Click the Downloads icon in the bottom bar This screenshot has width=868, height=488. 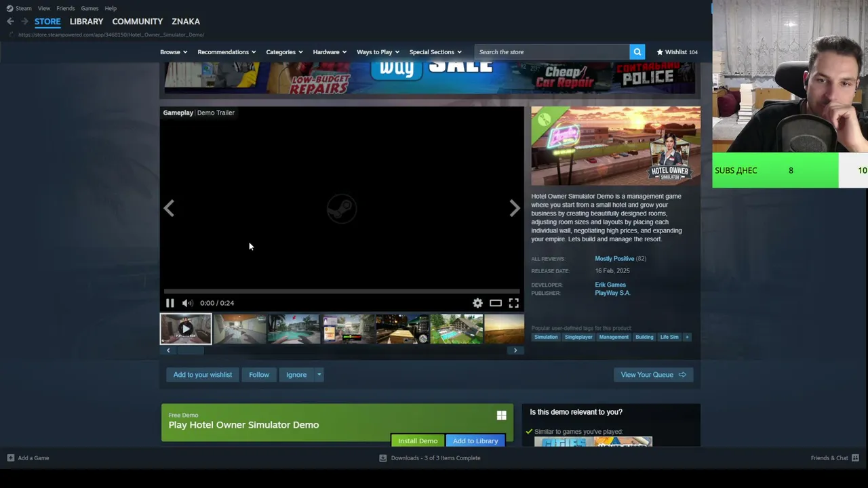tap(382, 458)
